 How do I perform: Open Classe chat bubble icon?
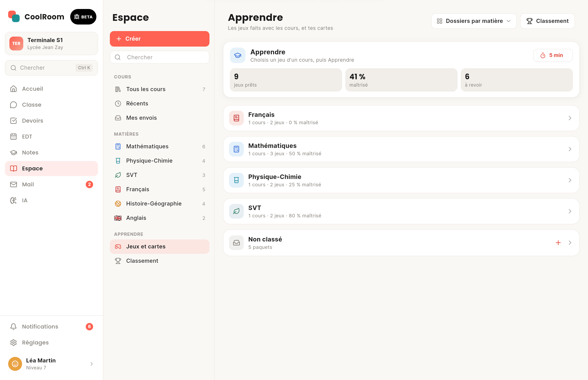point(13,105)
